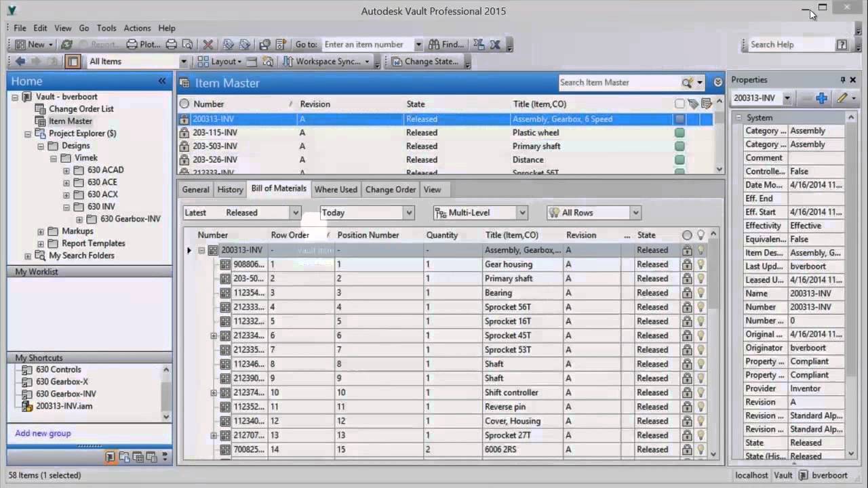The width and height of the screenshot is (868, 488).
Task: Open the 200313-INV Properties dropdown
Action: (x=787, y=98)
